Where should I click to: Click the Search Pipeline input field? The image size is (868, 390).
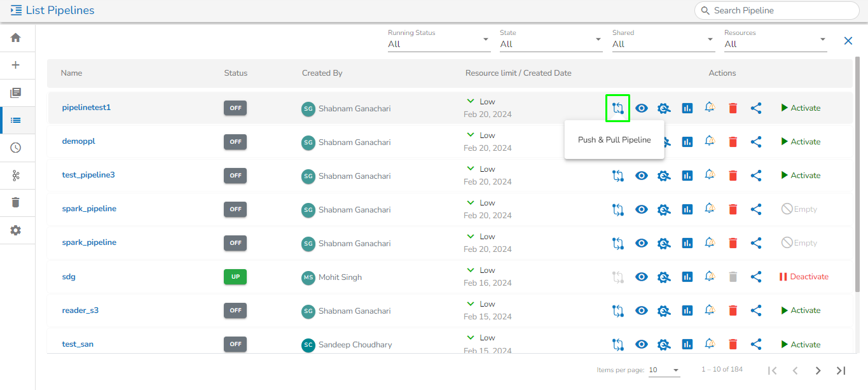tap(782, 11)
